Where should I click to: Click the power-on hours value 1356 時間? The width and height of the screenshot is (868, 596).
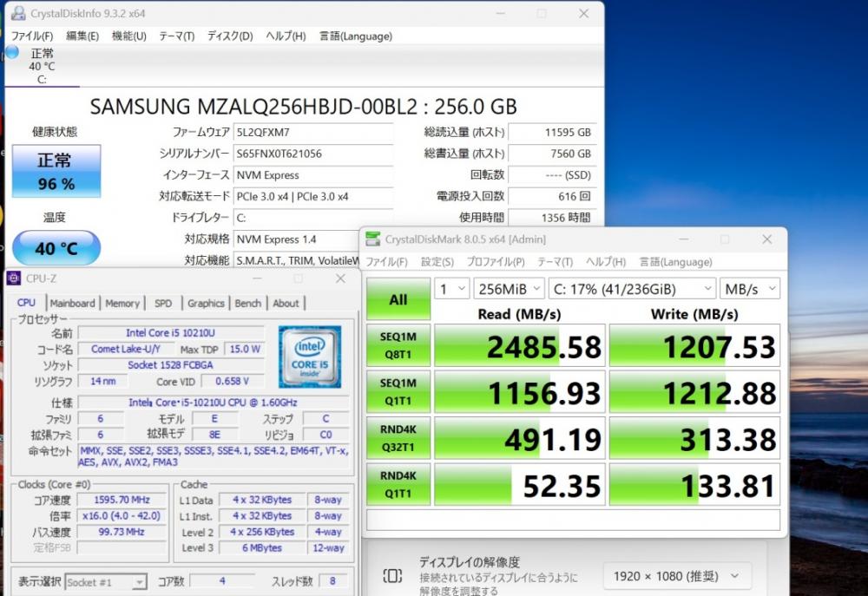552,218
